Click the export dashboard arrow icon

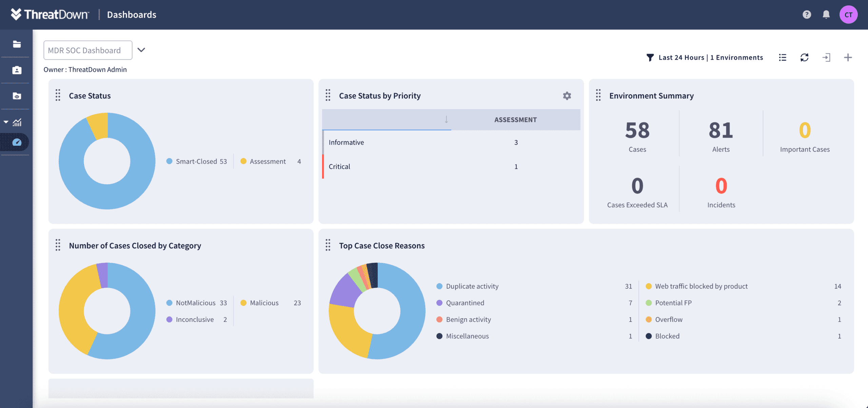coord(826,57)
